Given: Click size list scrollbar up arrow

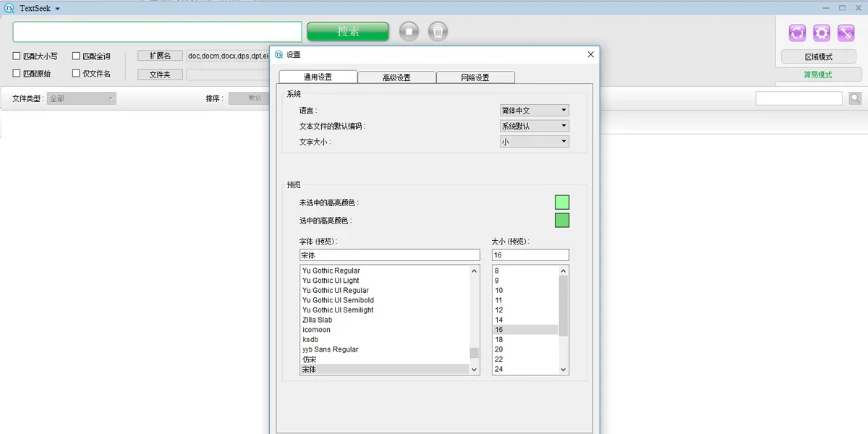Looking at the screenshot, I should pyautogui.click(x=563, y=271).
